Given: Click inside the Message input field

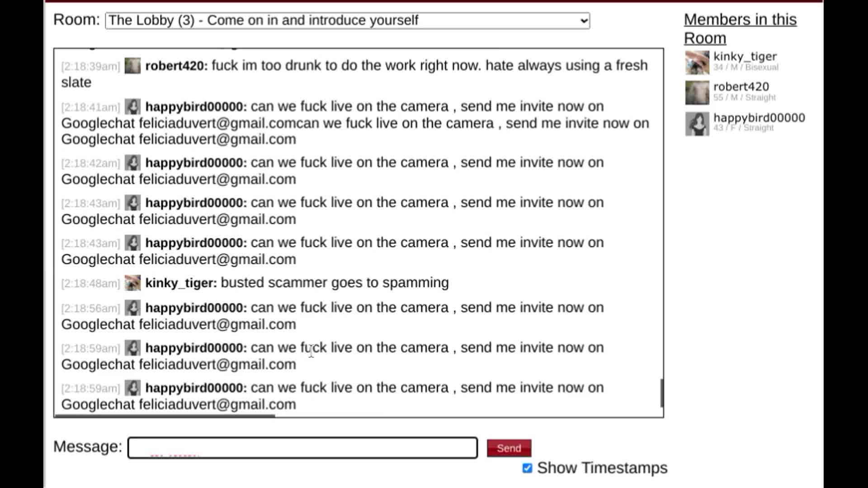Looking at the screenshot, I should point(302,448).
